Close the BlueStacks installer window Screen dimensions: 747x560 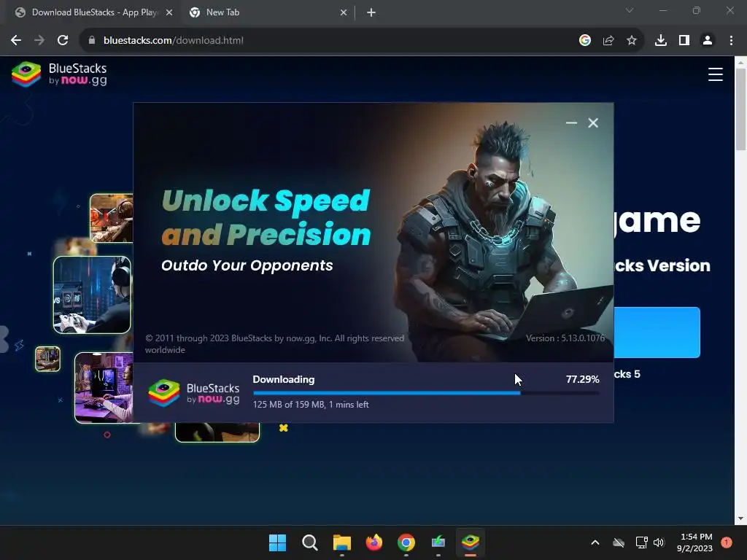pos(593,122)
